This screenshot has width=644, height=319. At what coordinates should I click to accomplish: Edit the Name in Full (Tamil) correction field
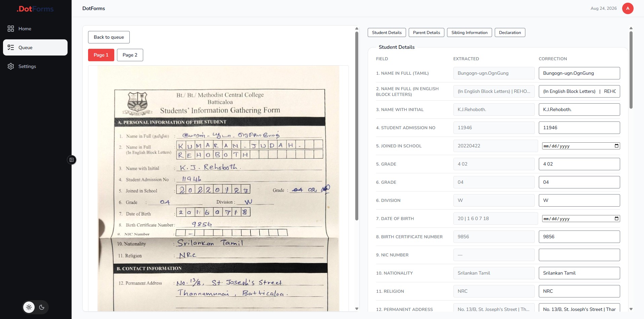click(579, 73)
